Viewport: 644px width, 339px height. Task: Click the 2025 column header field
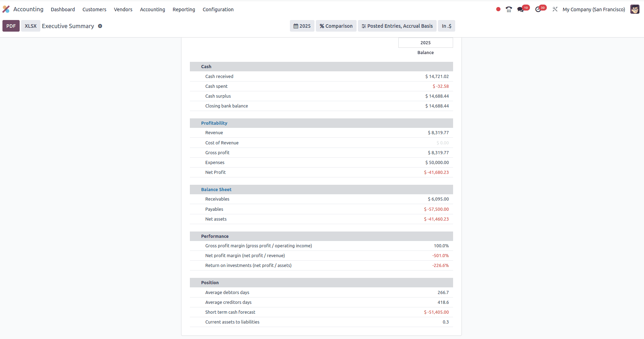click(x=425, y=43)
